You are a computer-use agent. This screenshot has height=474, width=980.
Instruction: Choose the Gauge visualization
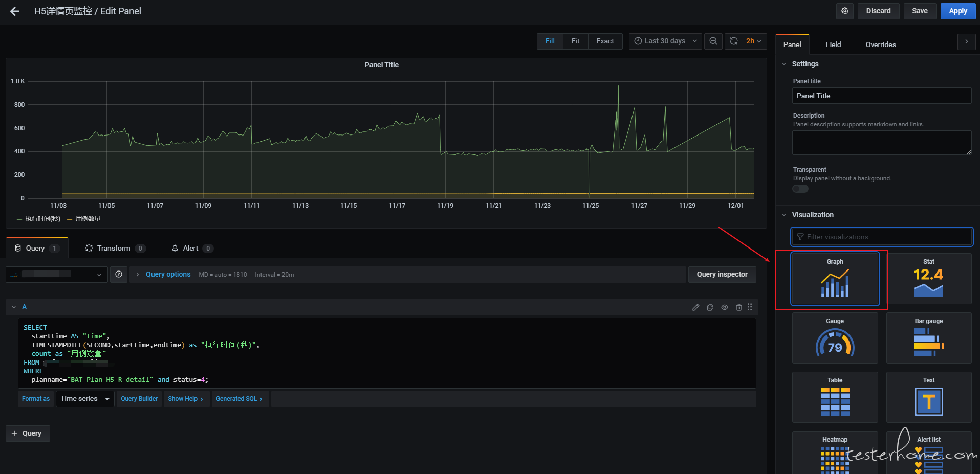pyautogui.click(x=835, y=338)
